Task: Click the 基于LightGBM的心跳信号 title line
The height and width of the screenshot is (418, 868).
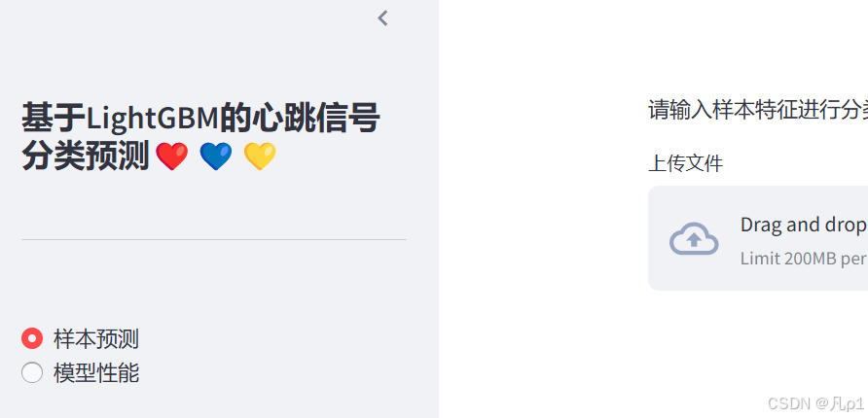Action: coord(200,118)
